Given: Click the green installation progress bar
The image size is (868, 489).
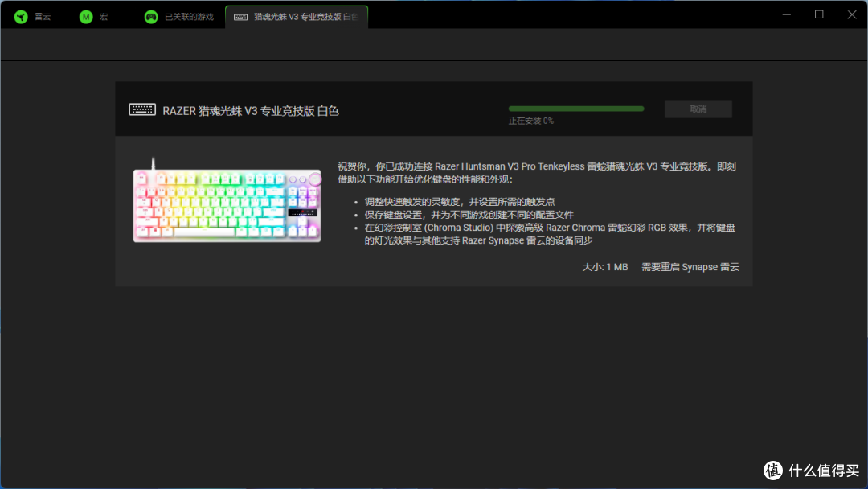Looking at the screenshot, I should pyautogui.click(x=575, y=109).
